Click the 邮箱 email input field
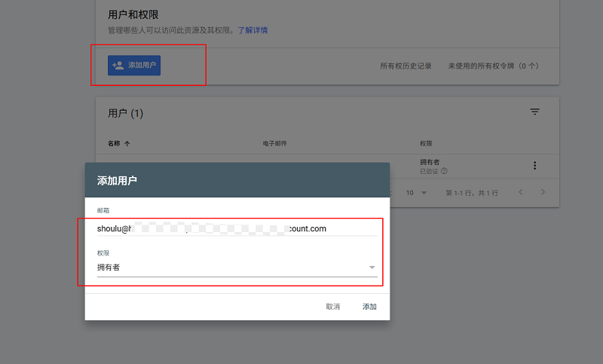This screenshot has width=603, height=364. coord(237,228)
